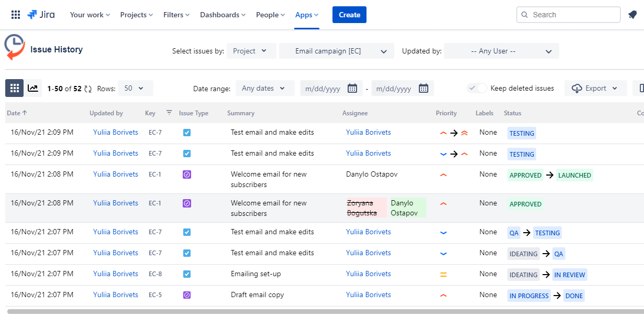Click the notifications bell icon
This screenshot has height=327, width=644.
click(x=632, y=15)
